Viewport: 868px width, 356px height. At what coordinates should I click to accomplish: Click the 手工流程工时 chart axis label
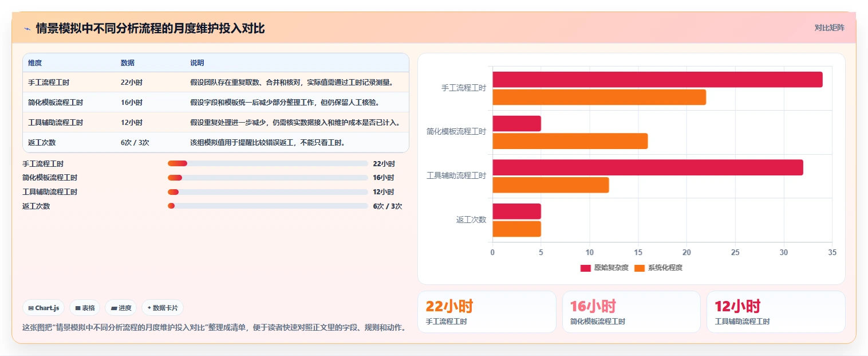pyautogui.click(x=463, y=88)
